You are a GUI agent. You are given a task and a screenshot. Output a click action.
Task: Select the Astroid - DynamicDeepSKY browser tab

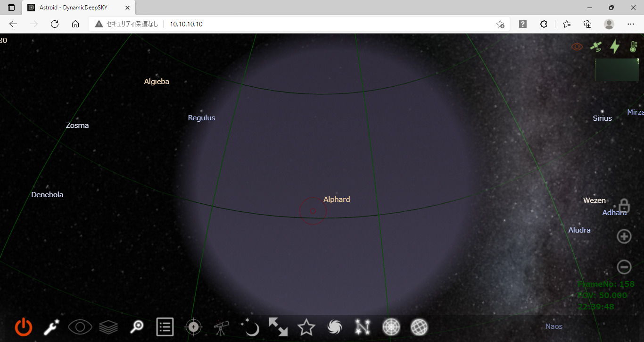pyautogui.click(x=79, y=8)
